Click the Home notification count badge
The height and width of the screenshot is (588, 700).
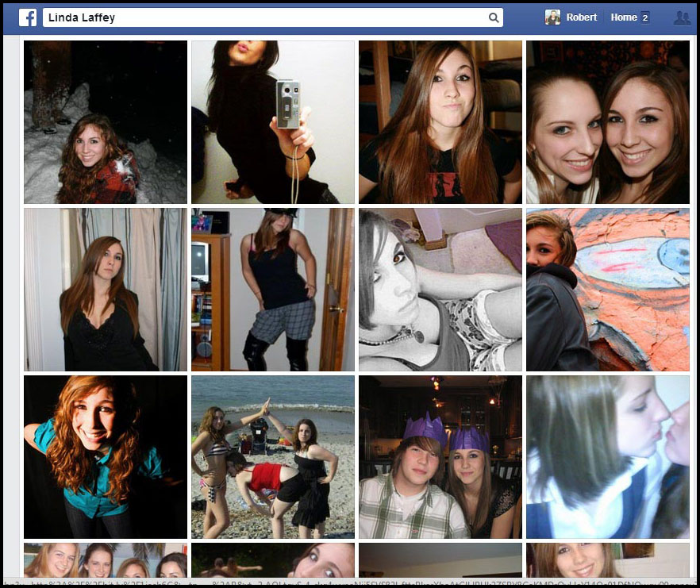[645, 17]
